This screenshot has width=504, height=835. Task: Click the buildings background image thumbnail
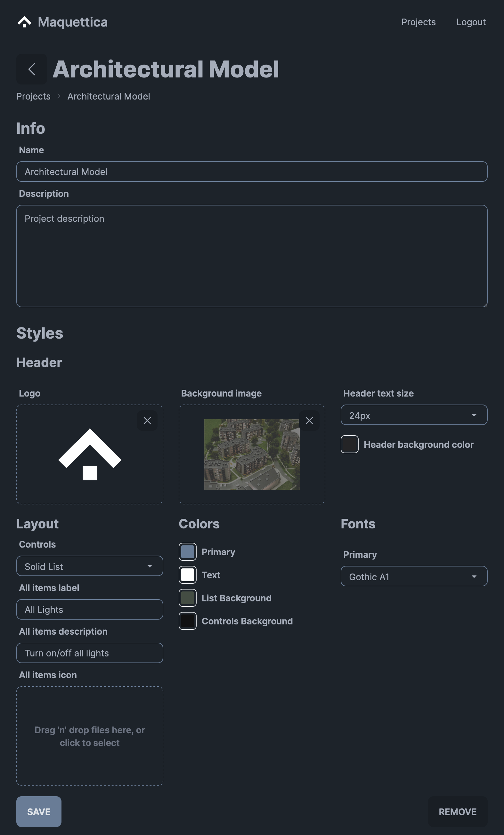point(251,454)
